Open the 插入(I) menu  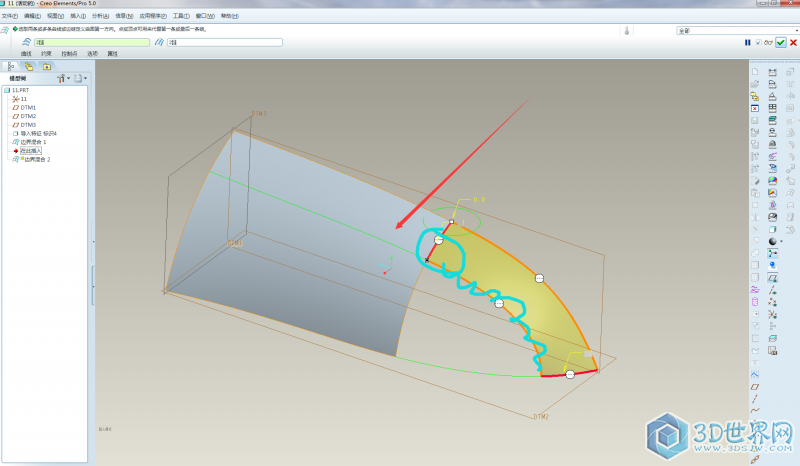tap(78, 16)
